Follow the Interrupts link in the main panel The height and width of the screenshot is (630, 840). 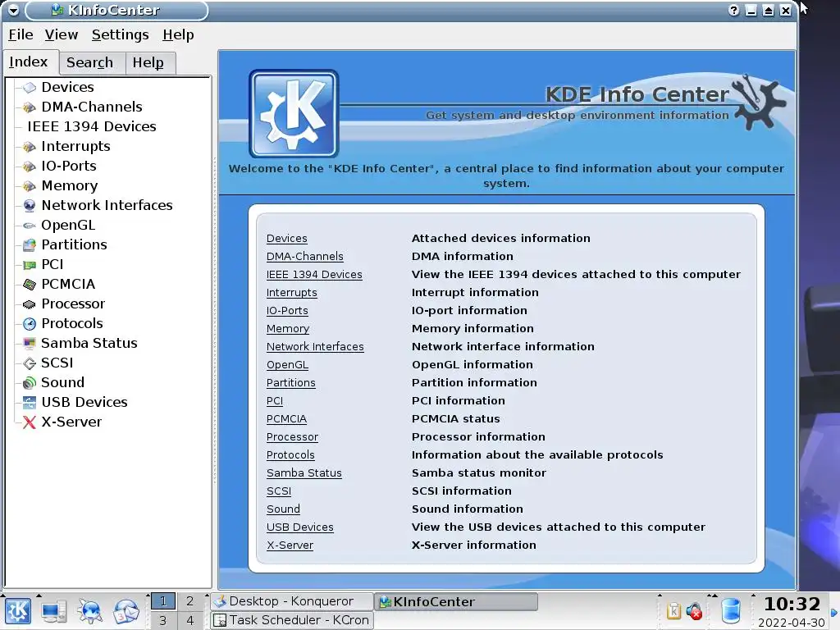click(291, 293)
